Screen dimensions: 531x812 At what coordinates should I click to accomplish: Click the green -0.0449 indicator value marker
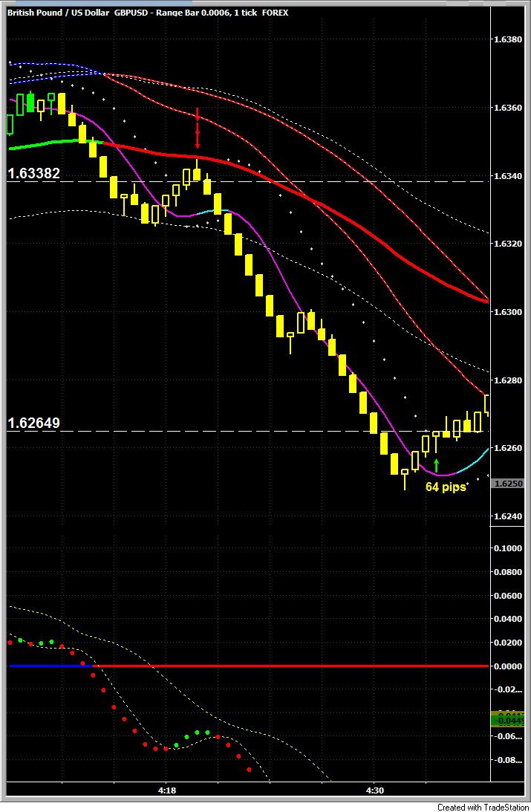pyautogui.click(x=508, y=721)
